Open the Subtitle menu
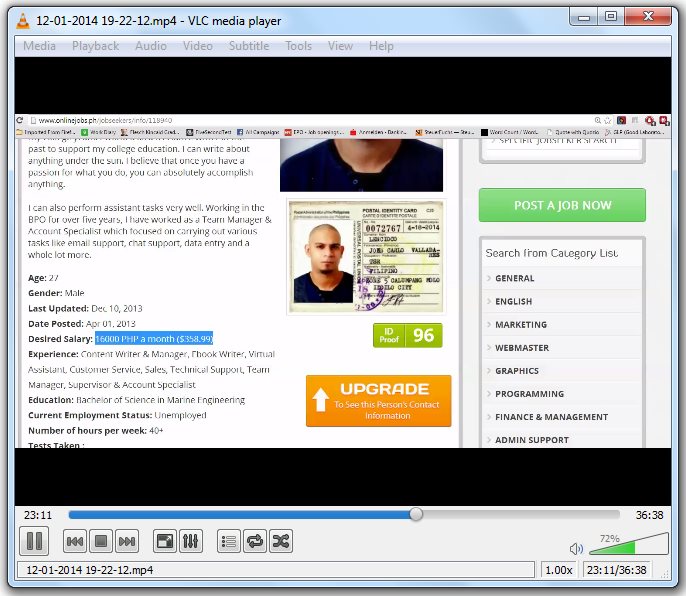The height and width of the screenshot is (596, 686). pyautogui.click(x=249, y=46)
